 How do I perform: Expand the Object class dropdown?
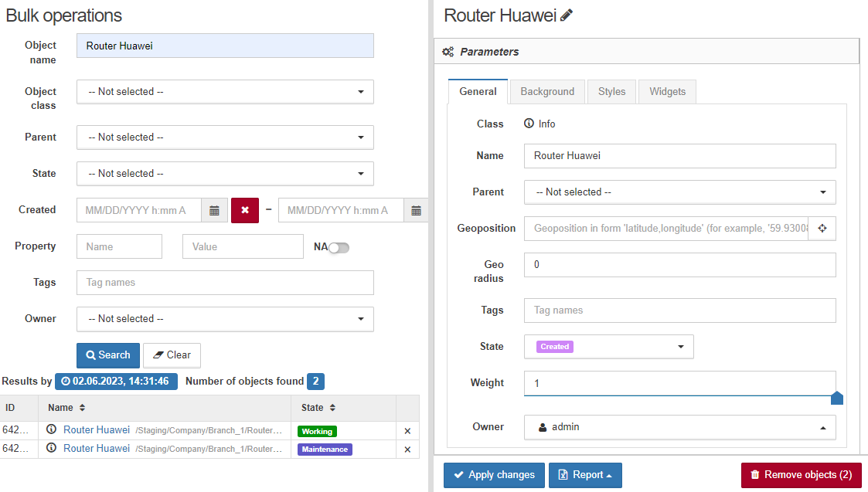pos(225,92)
